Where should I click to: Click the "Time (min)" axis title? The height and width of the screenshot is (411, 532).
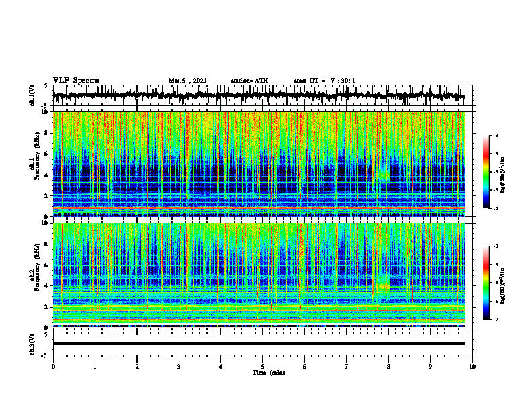point(269,373)
